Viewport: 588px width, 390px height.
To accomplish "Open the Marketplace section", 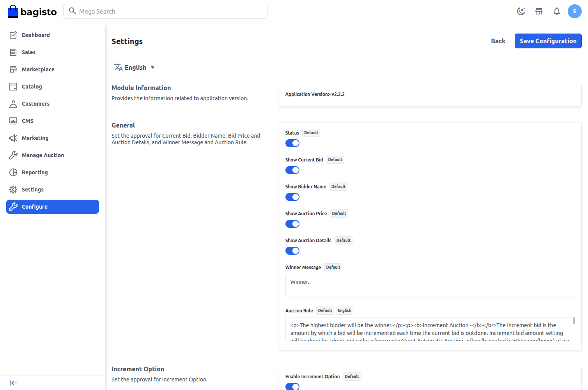I will [x=38, y=69].
